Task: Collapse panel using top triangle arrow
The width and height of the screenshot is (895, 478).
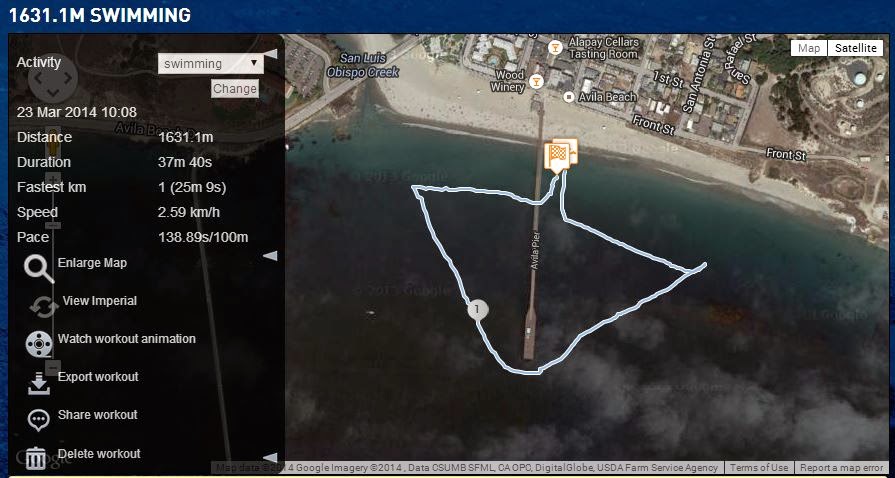Action: click(x=271, y=54)
